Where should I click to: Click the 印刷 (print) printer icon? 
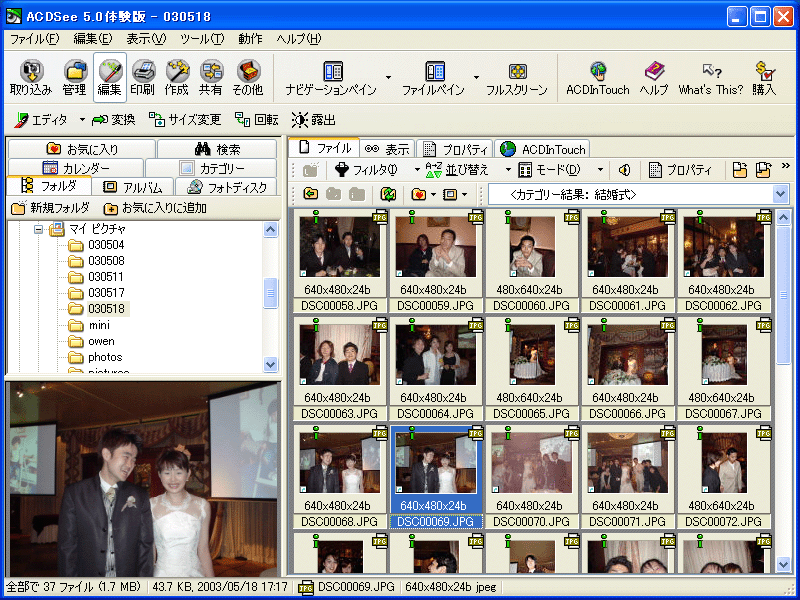tap(143, 78)
